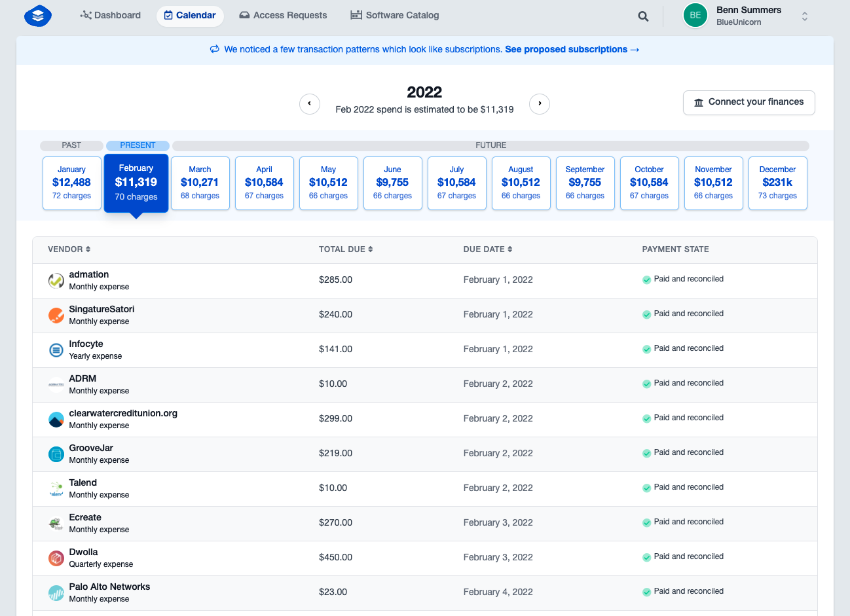The height and width of the screenshot is (616, 850).
Task: Select the October month card
Action: click(650, 183)
